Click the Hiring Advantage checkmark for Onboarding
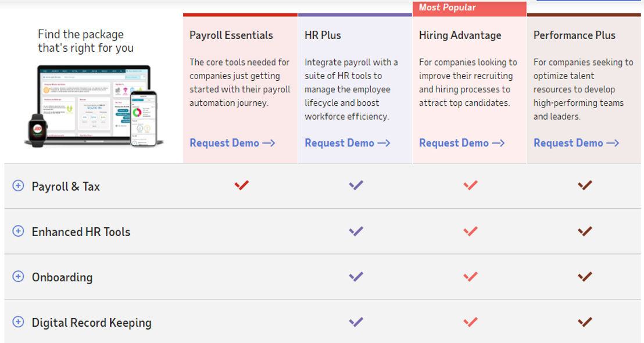The width and height of the screenshot is (644, 343). 471,277
